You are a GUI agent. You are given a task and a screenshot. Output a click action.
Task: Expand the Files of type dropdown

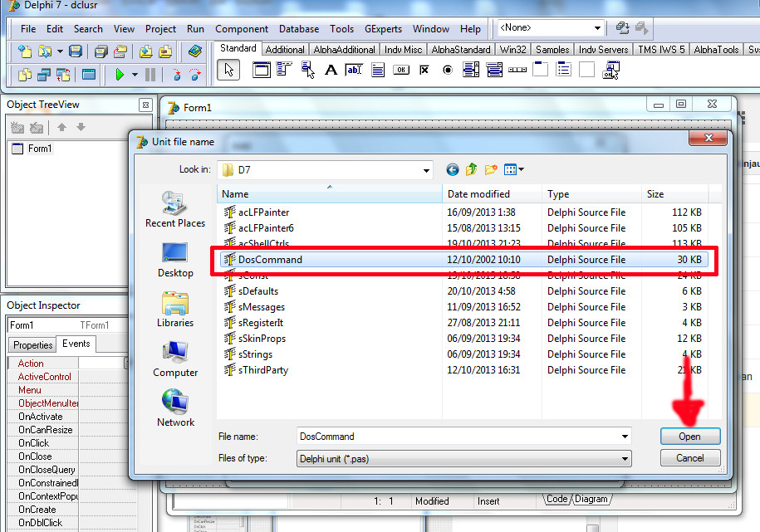point(625,458)
